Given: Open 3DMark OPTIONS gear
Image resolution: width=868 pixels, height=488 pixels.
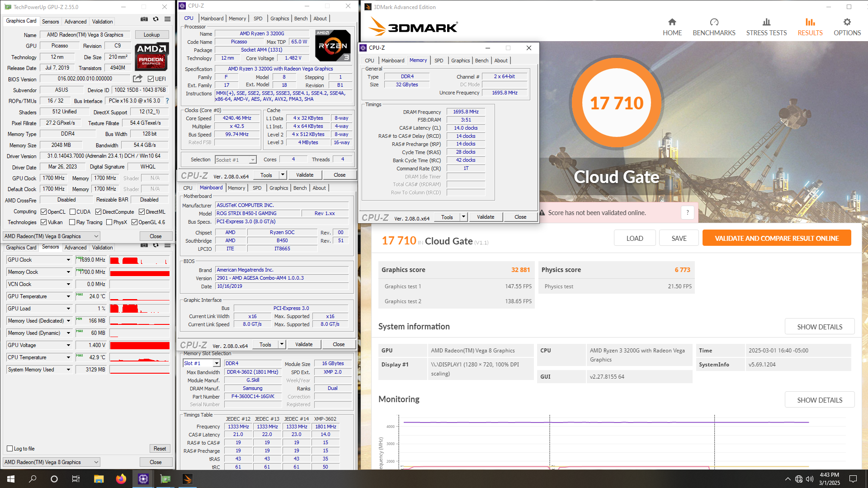Looking at the screenshot, I should point(847,27).
